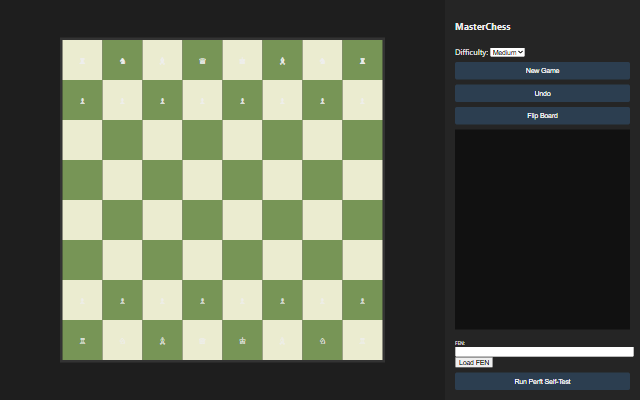Select the black king on e8
Viewport: 640px width, 400px height.
pyautogui.click(x=242, y=60)
